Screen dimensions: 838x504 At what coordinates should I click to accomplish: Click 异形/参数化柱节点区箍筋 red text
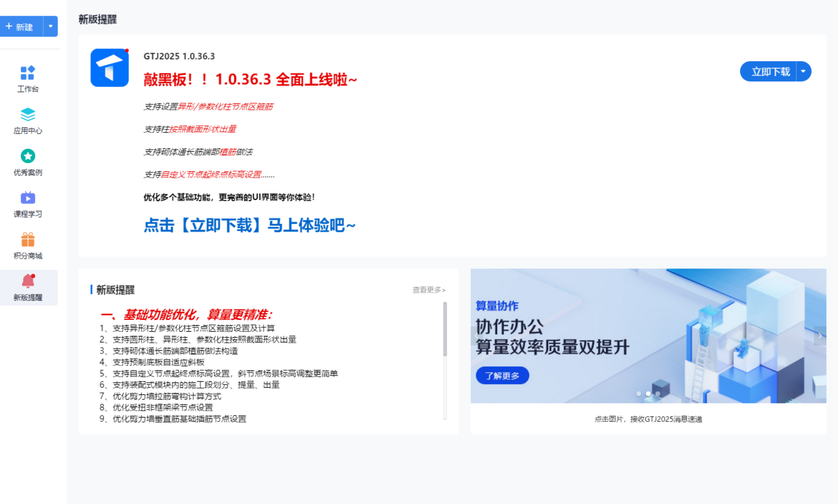[x=225, y=106]
